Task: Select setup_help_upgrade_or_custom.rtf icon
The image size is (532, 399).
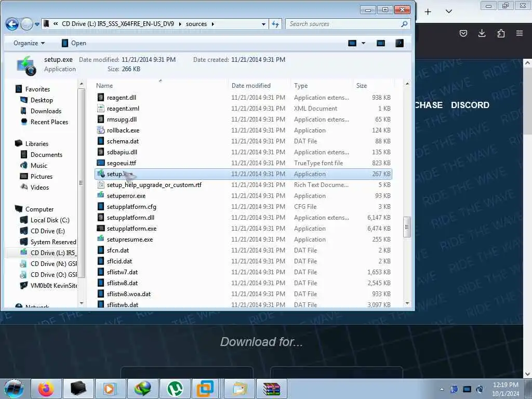Action: [101, 184]
